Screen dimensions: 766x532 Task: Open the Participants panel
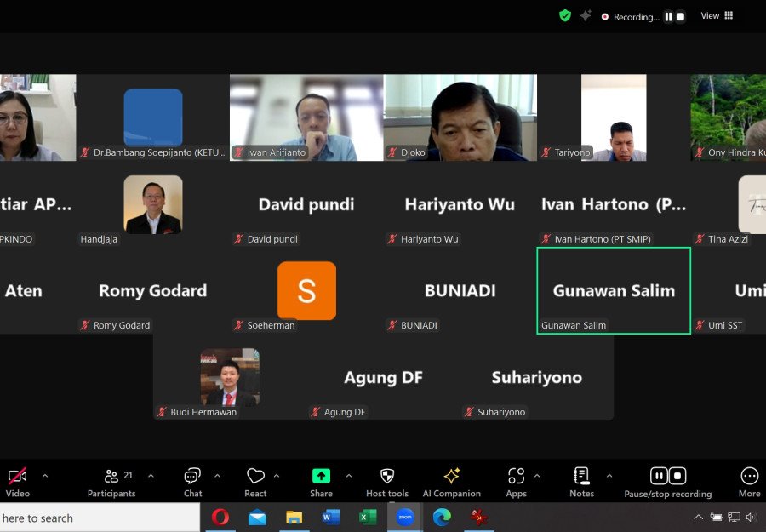point(111,482)
